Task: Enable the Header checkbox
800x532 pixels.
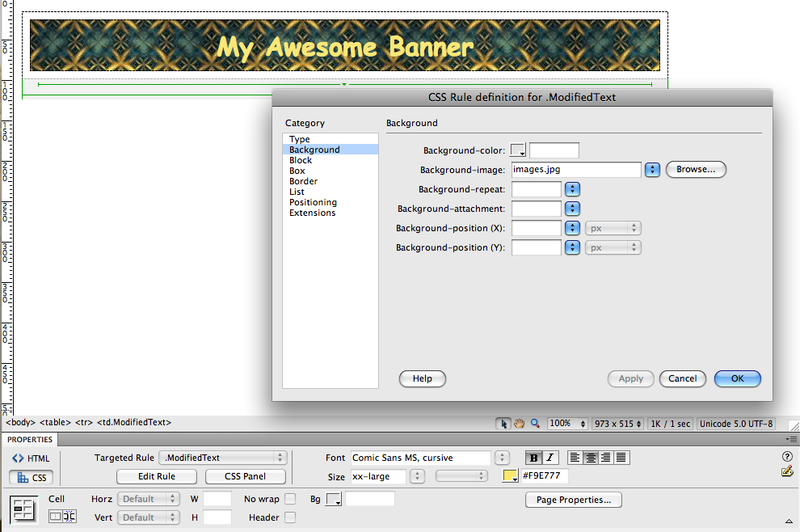Action: click(290, 517)
